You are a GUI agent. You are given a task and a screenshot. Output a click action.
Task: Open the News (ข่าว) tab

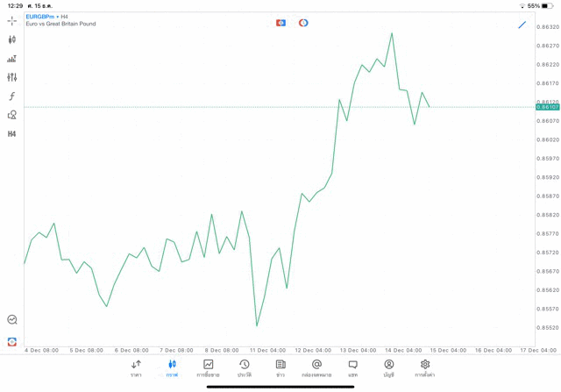click(x=280, y=368)
